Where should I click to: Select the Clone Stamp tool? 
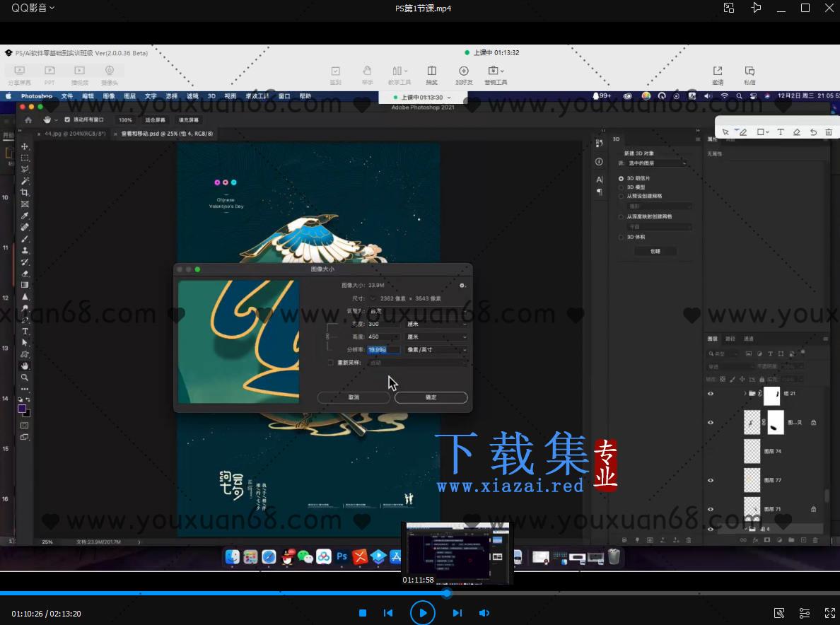coord(25,250)
